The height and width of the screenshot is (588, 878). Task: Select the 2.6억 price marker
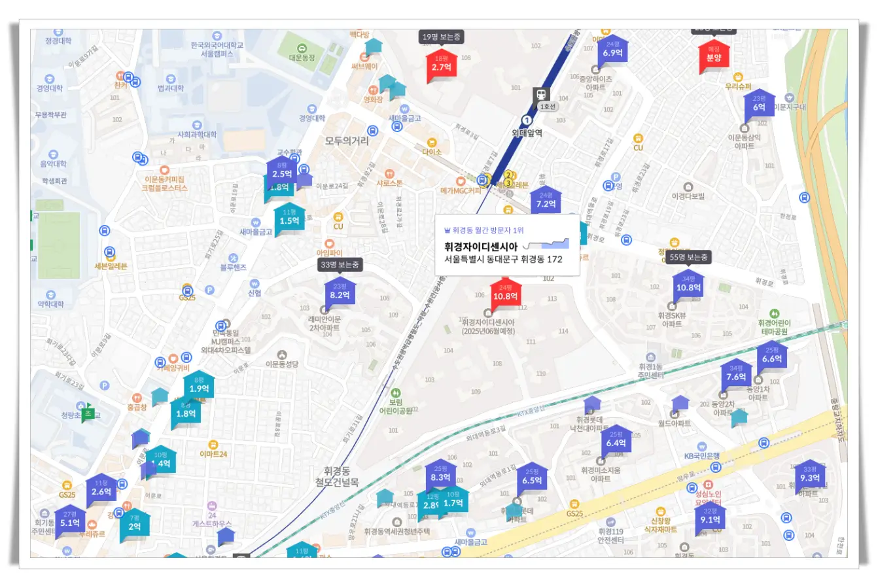pyautogui.click(x=101, y=491)
